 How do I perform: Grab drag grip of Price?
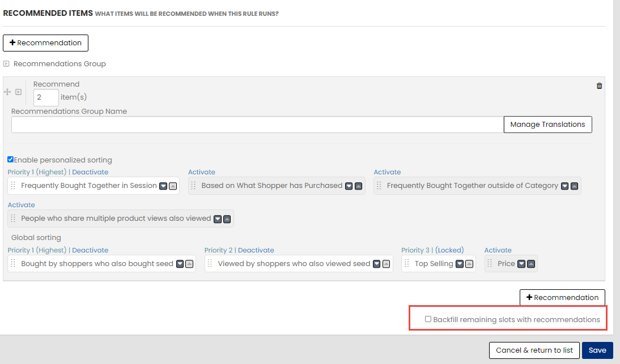490,263
